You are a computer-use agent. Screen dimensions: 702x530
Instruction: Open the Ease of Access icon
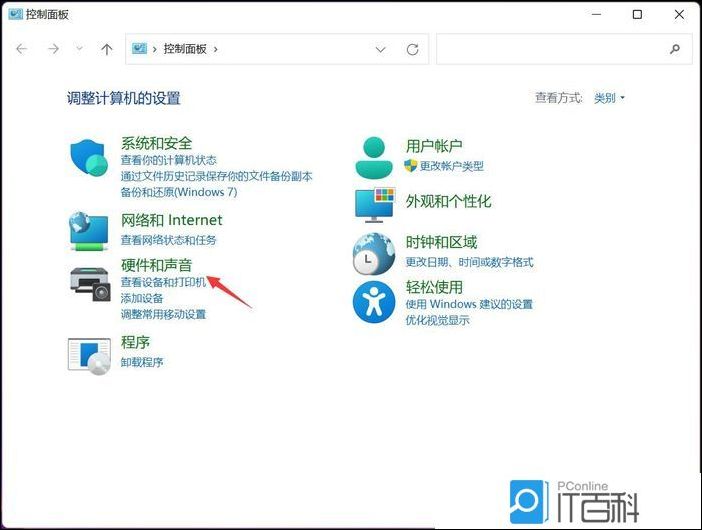pos(374,301)
